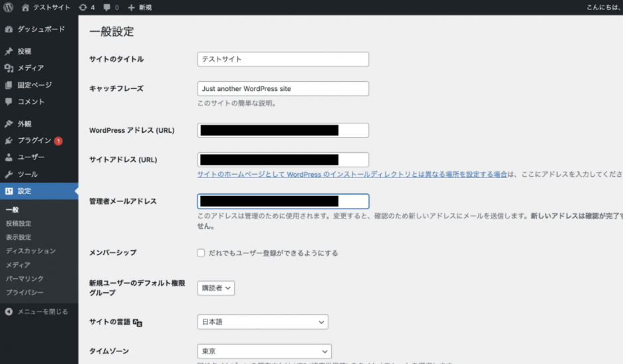The height and width of the screenshot is (364, 625).
Task: Click the サイトのタイトル input field
Action: 283,59
